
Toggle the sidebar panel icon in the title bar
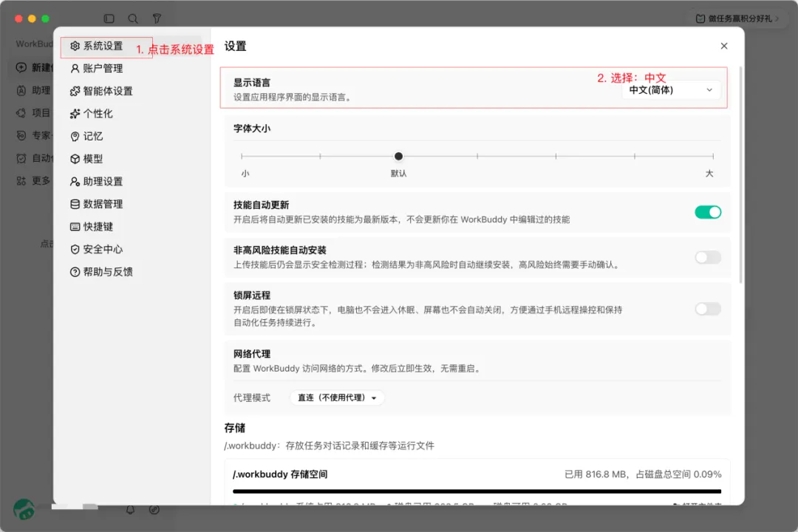click(109, 18)
